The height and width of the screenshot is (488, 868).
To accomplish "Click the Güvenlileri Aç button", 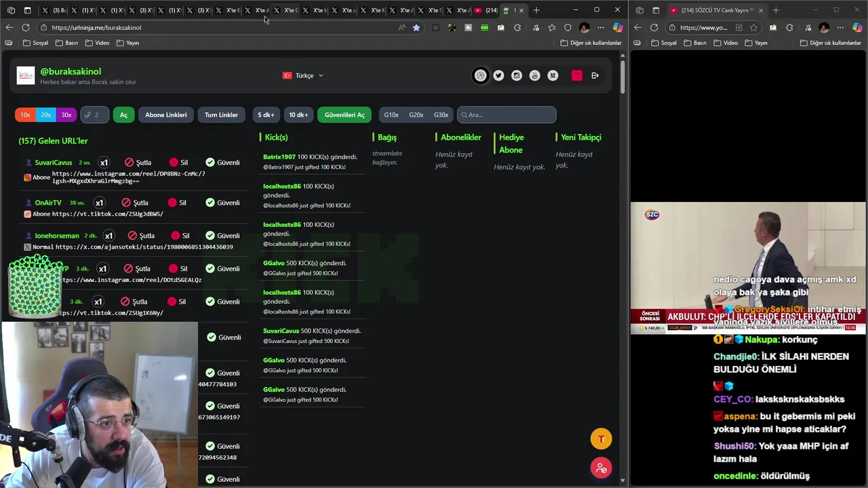I will [344, 115].
